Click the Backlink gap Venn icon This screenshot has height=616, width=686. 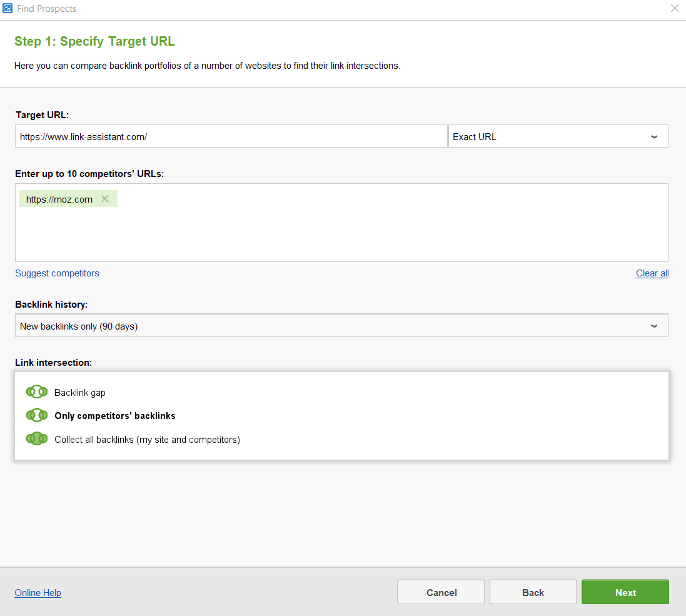37,391
